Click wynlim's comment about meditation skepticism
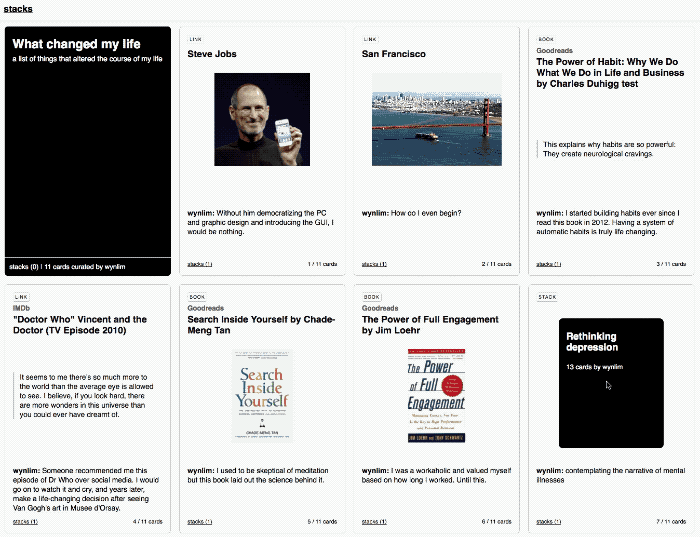The image size is (700, 537). (x=258, y=475)
